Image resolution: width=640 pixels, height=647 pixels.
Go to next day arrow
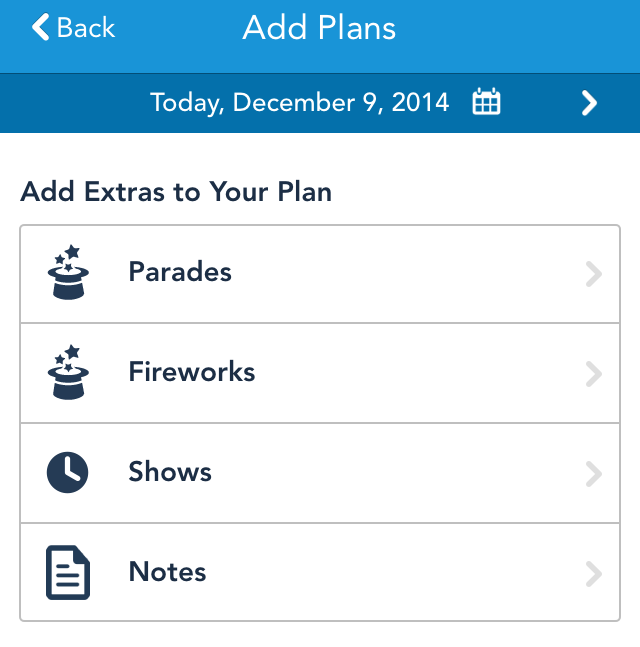click(590, 102)
